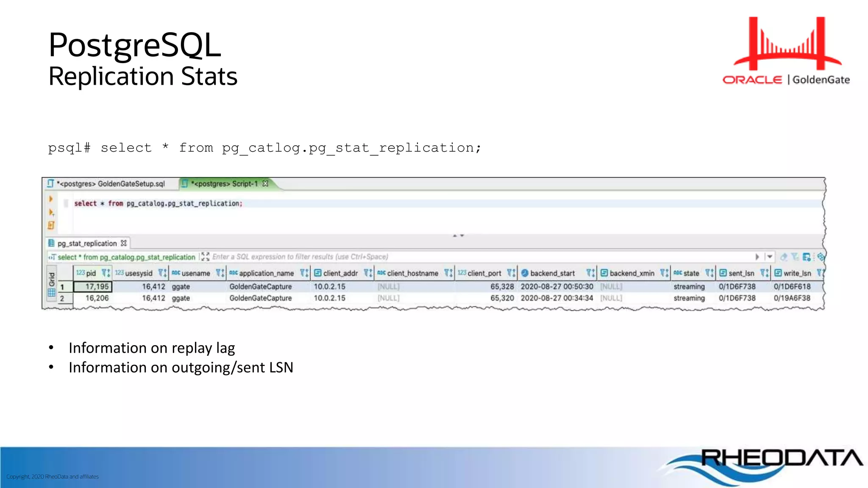Open the filter on the sent_lsn column
Viewport: 868px width, 488px height.
click(764, 273)
